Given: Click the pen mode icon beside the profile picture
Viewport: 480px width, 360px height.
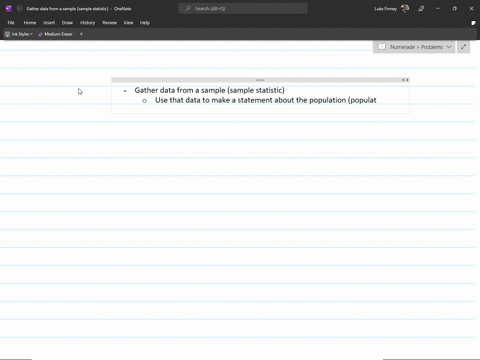Looking at the screenshot, I should click(421, 9).
